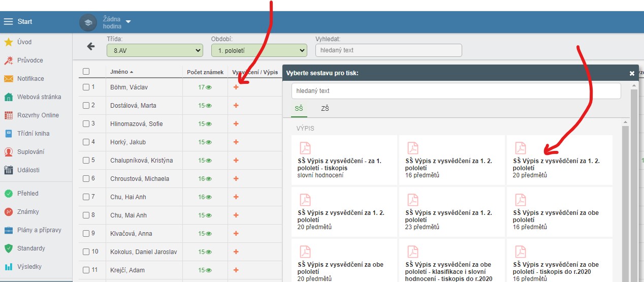Click the graduation cap avatar icon
Viewport: 644px width, 282px height.
point(88,22)
